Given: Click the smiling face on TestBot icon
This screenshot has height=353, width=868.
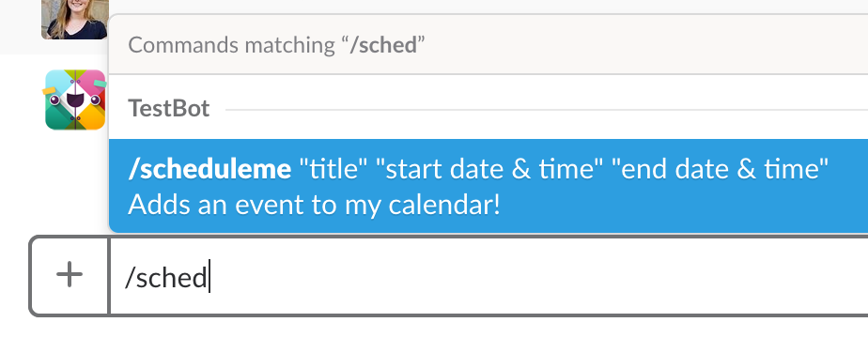Looking at the screenshot, I should (x=75, y=100).
